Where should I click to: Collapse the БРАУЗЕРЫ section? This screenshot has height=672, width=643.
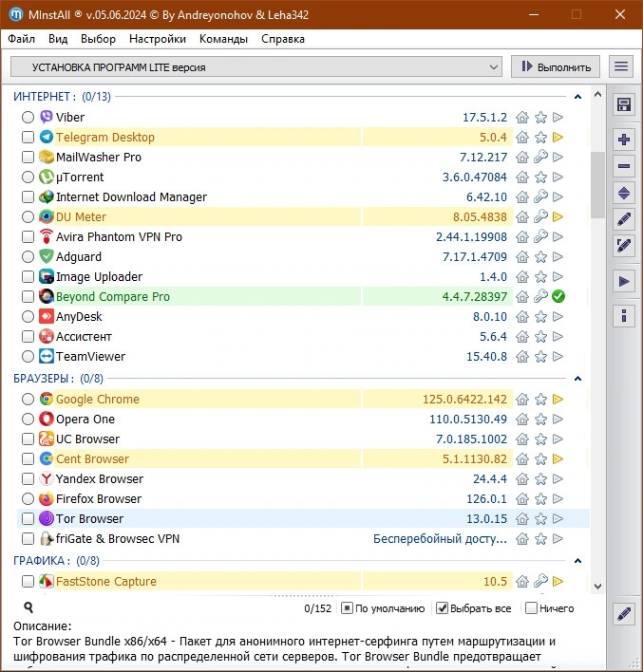(x=577, y=379)
